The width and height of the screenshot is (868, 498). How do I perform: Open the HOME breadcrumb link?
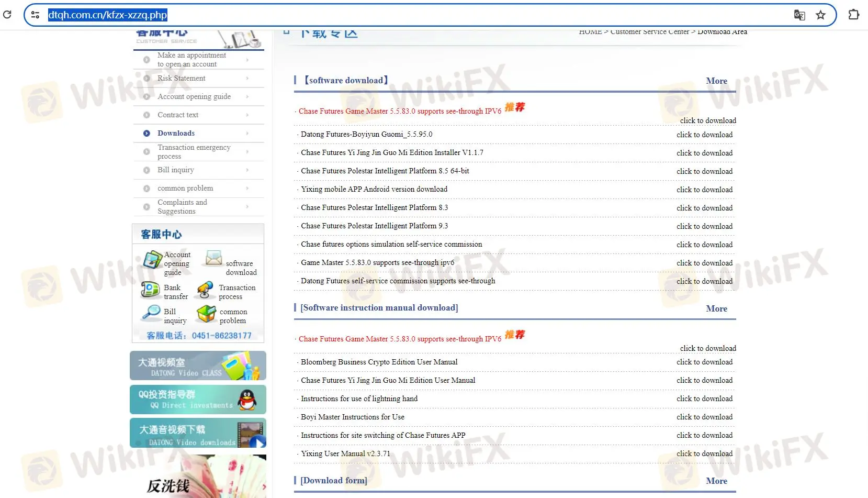(x=591, y=31)
